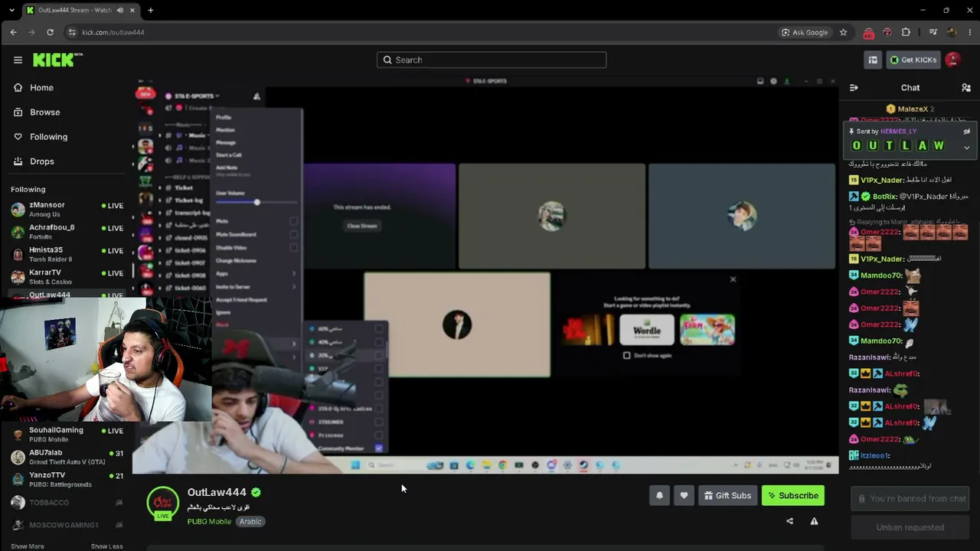The width and height of the screenshot is (980, 551).
Task: Open the user profile avatar menu
Action: 953,60
